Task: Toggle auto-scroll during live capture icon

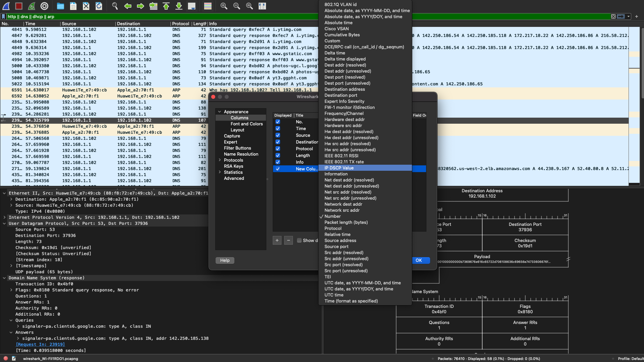Action: coord(192,6)
